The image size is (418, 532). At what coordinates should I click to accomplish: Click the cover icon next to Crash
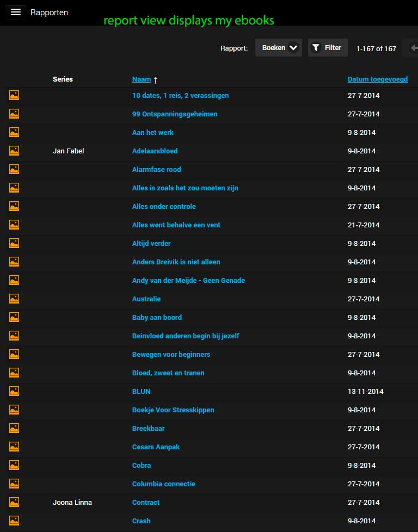click(x=14, y=521)
